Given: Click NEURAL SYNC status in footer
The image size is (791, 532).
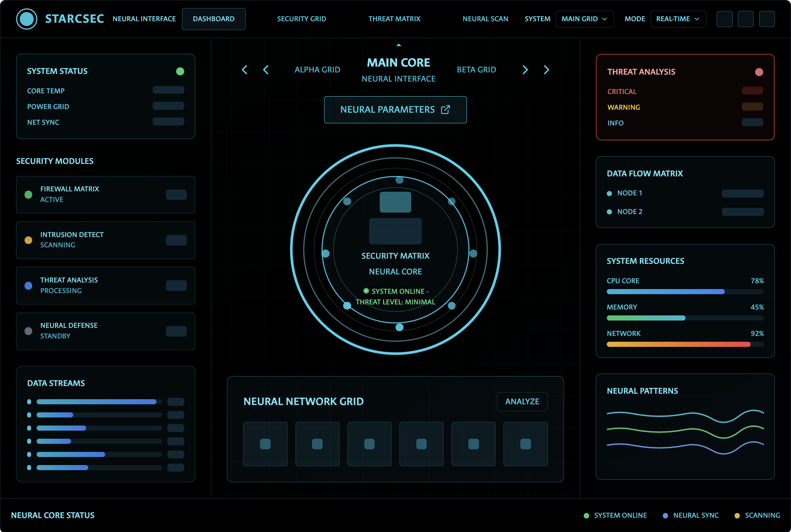Looking at the screenshot, I should click(691, 516).
